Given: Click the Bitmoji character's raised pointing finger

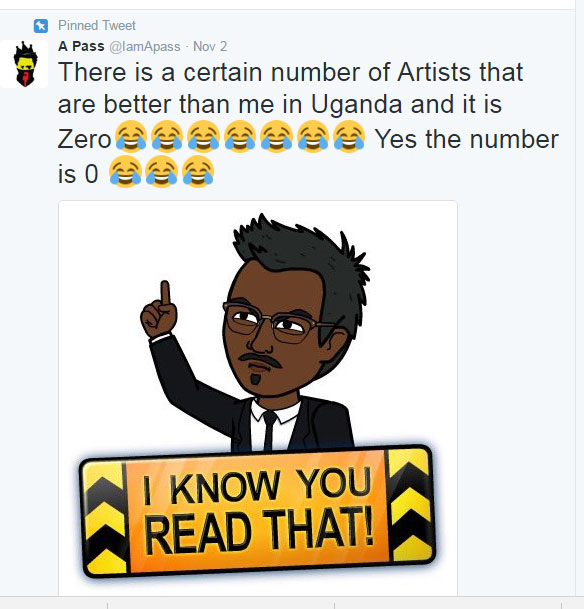Looking at the screenshot, I should 165,293.
